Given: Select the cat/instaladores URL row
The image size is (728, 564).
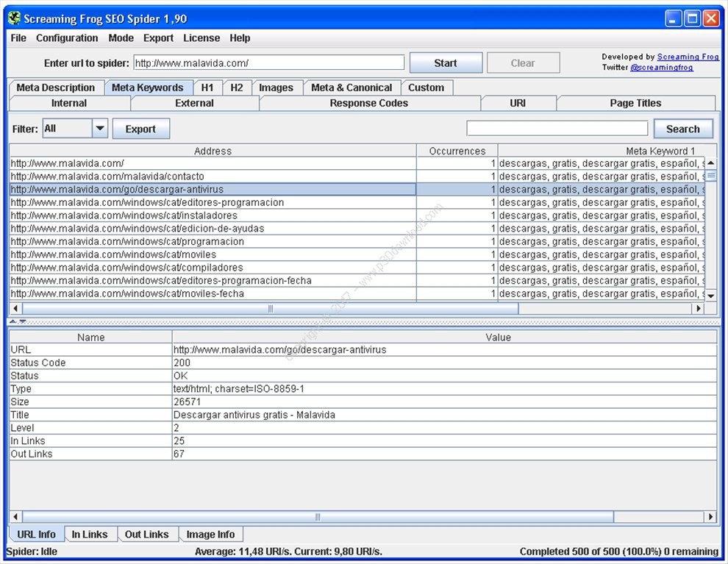Looking at the screenshot, I should [x=357, y=215].
